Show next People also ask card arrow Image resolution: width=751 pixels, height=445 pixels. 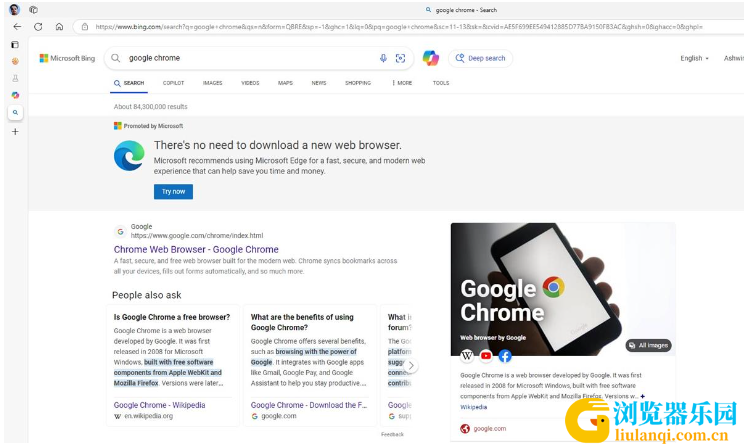(x=410, y=365)
